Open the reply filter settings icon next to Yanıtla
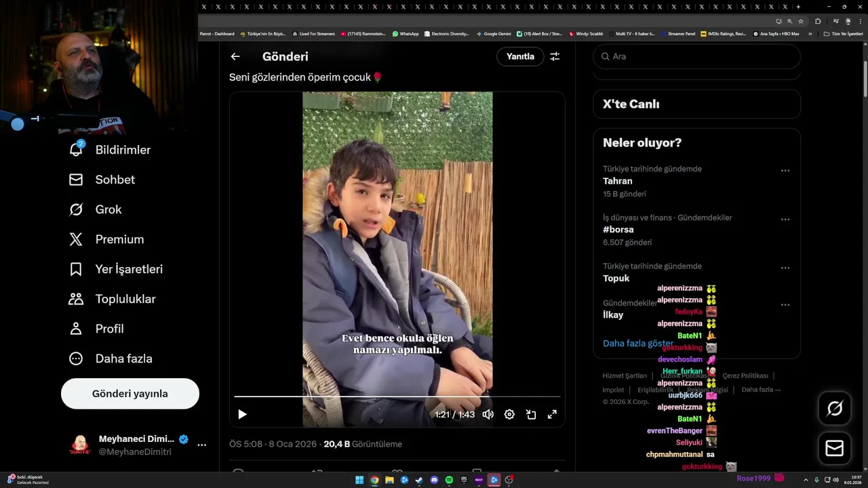Screen dimensions: 868x488 555,57
